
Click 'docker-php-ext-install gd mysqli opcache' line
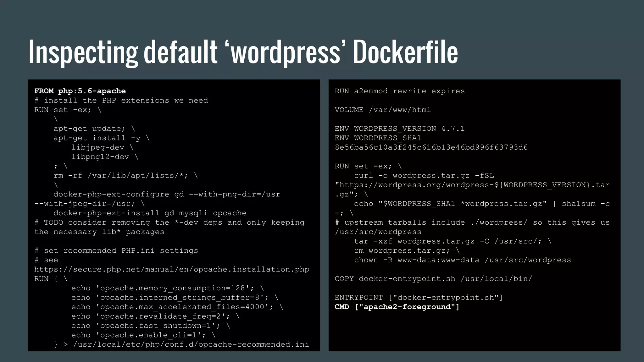[x=150, y=213]
